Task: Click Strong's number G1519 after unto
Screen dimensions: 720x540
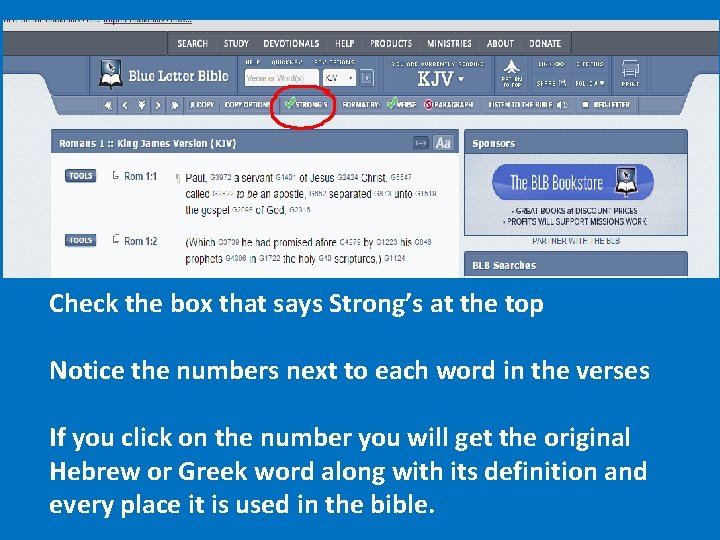Action: 426,193
